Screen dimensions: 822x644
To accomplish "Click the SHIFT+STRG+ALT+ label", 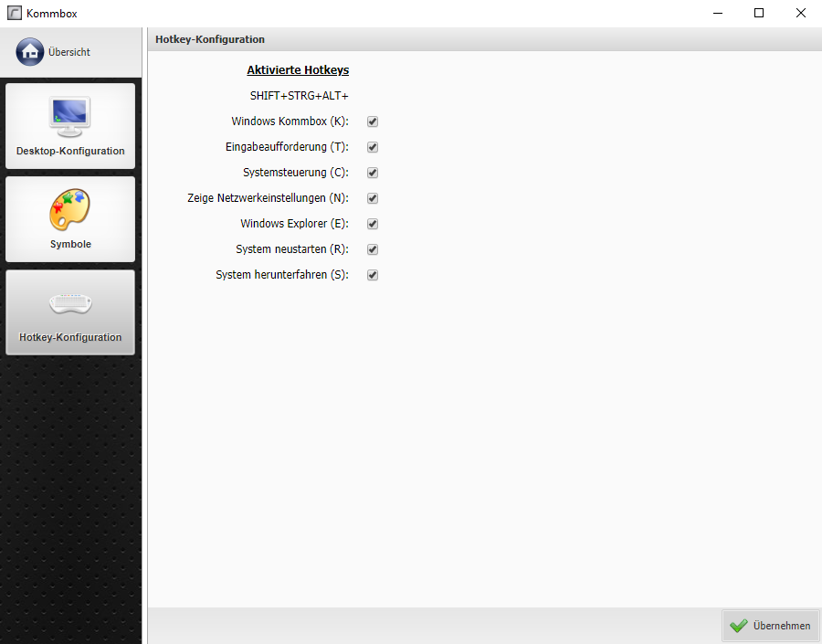I will click(x=299, y=95).
